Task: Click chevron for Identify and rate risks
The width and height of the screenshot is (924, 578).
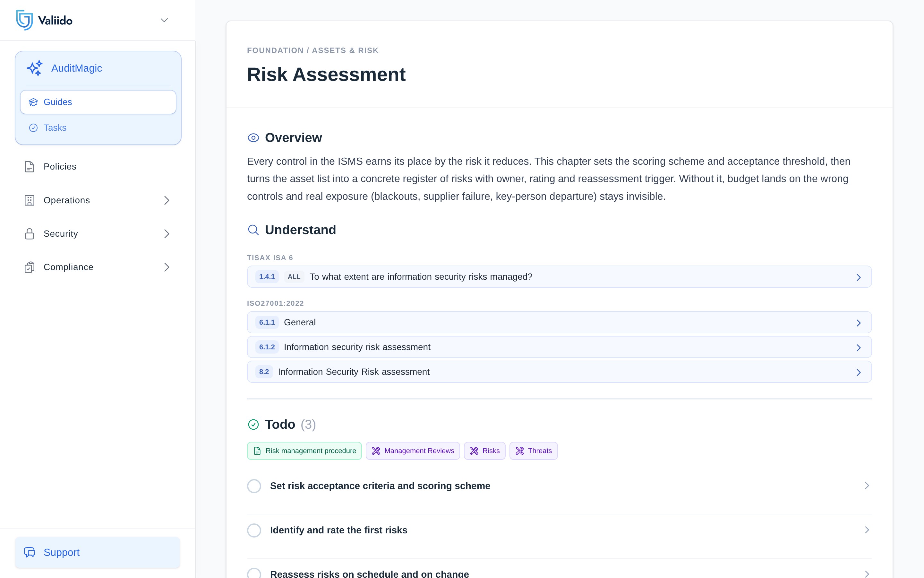Action: [867, 530]
